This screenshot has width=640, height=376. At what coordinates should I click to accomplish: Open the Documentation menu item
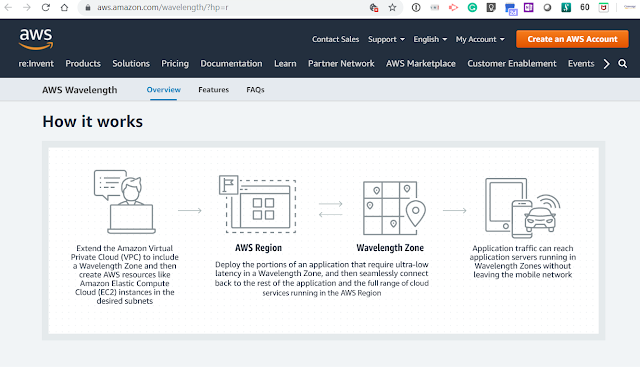pos(231,63)
